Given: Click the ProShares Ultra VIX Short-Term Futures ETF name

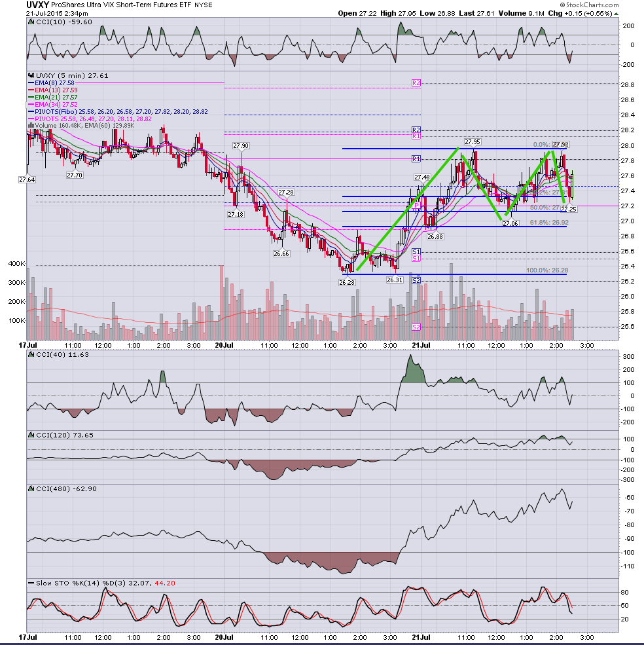Looking at the screenshot, I should (121, 5).
